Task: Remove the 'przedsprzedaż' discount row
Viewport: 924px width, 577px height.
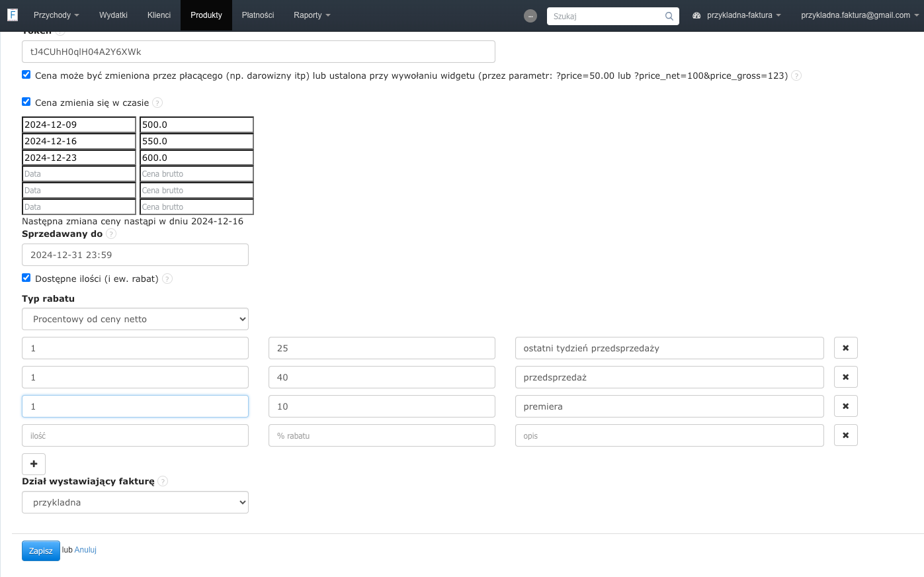Action: pyautogui.click(x=846, y=377)
